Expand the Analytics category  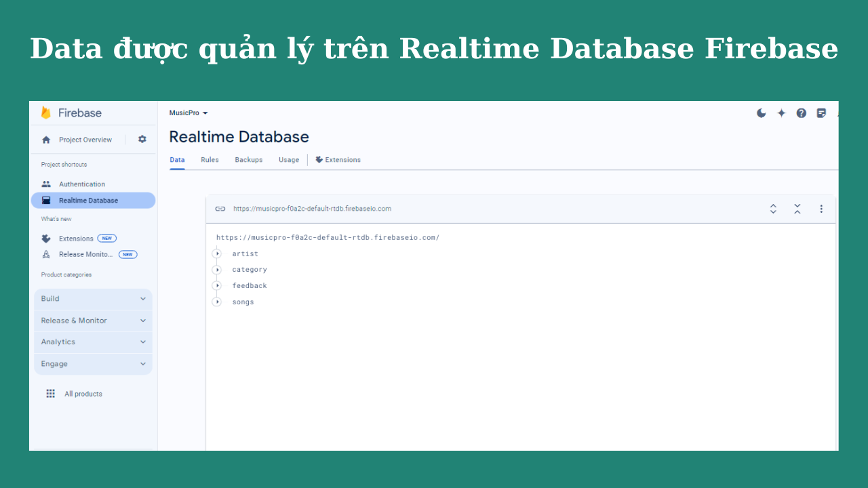[93, 342]
